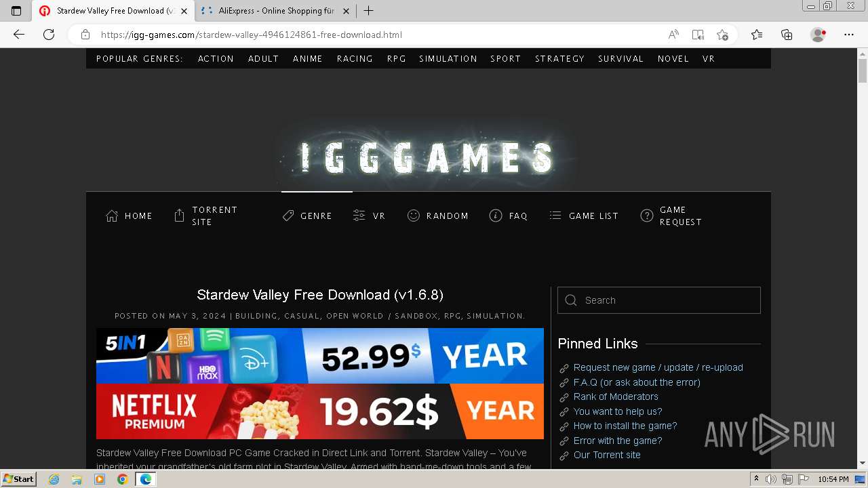
Task: Add page to favorites star icon
Action: pyautogui.click(x=722, y=35)
